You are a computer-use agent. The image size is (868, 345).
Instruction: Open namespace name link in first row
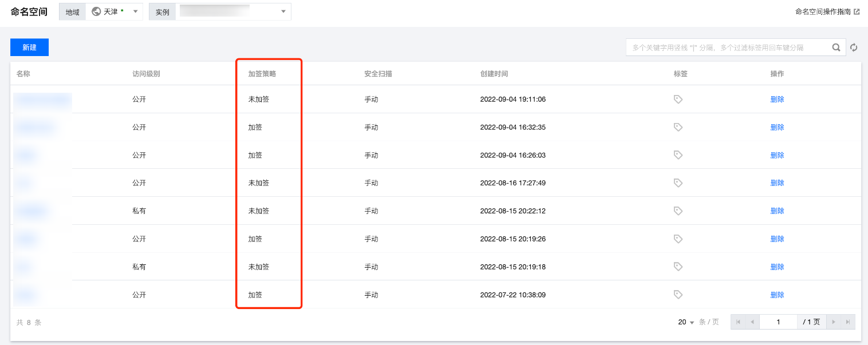(x=43, y=100)
